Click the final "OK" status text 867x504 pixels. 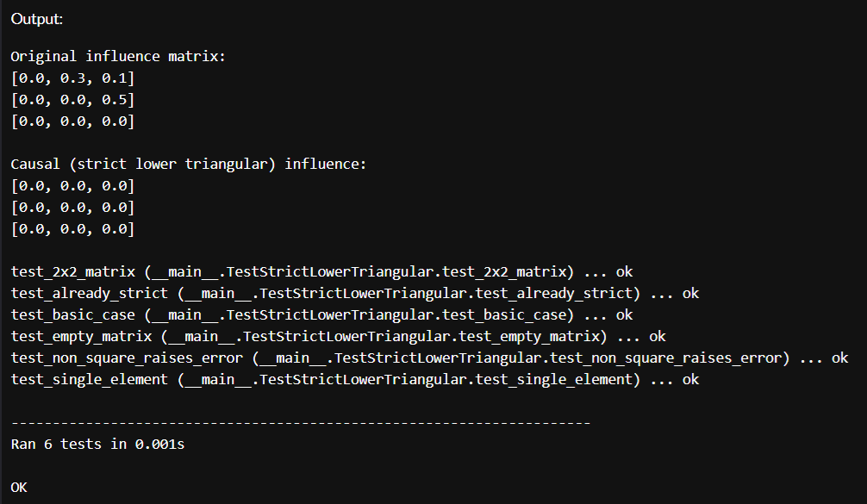[19, 488]
